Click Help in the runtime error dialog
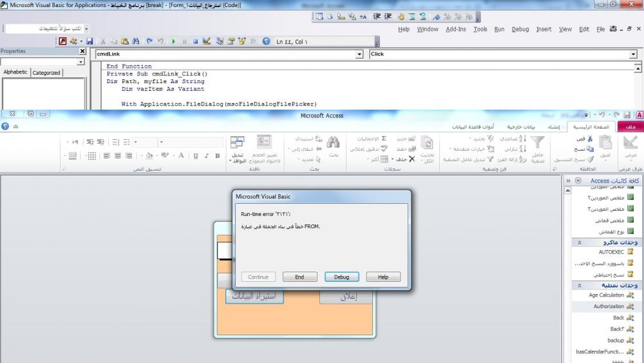 click(x=383, y=277)
